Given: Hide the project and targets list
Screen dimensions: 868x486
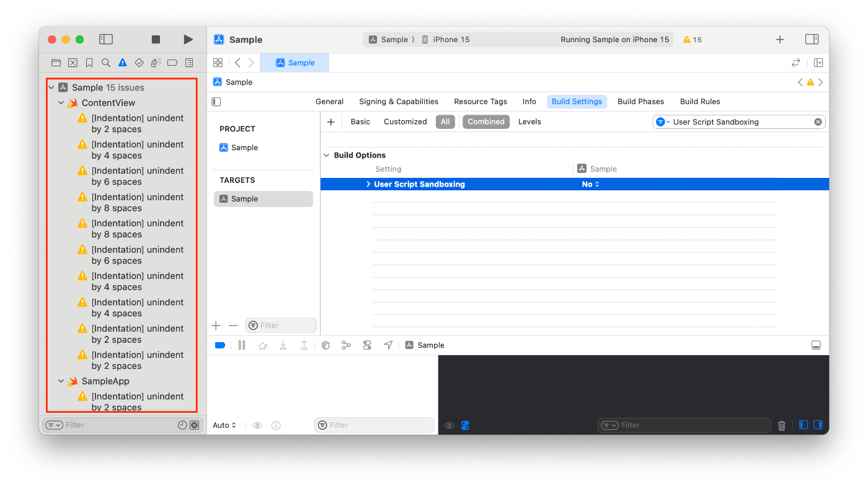Looking at the screenshot, I should 216,102.
